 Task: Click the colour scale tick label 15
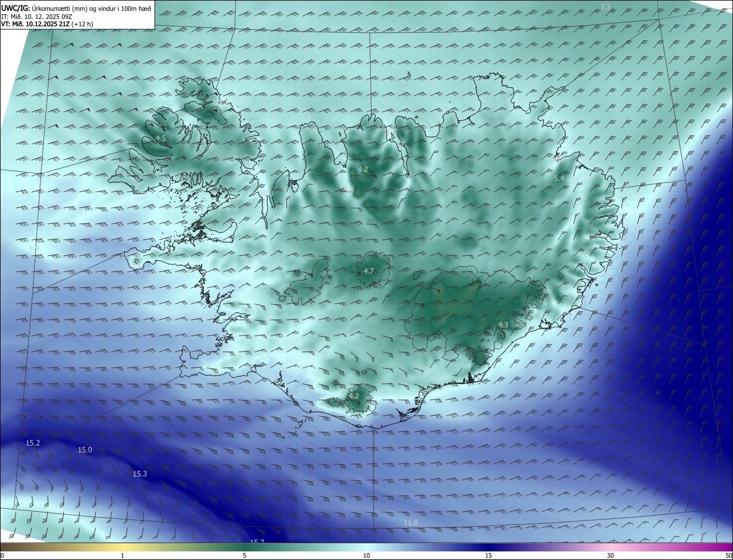(488, 555)
